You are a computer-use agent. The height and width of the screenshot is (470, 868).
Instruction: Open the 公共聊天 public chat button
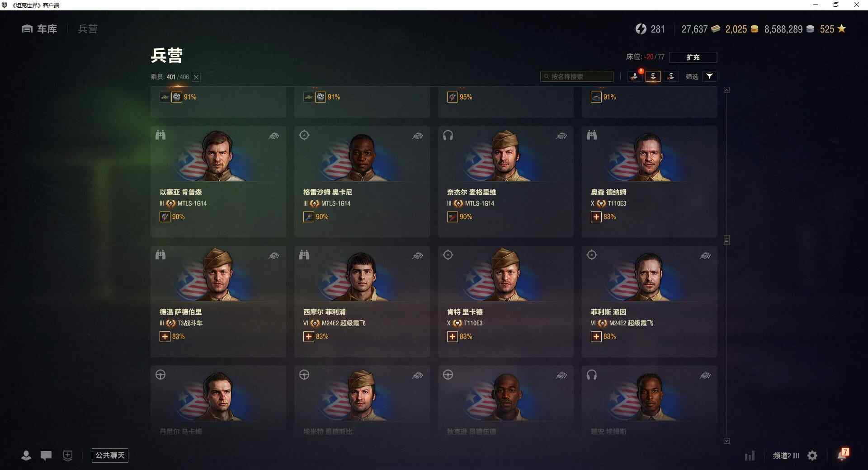[x=110, y=455]
